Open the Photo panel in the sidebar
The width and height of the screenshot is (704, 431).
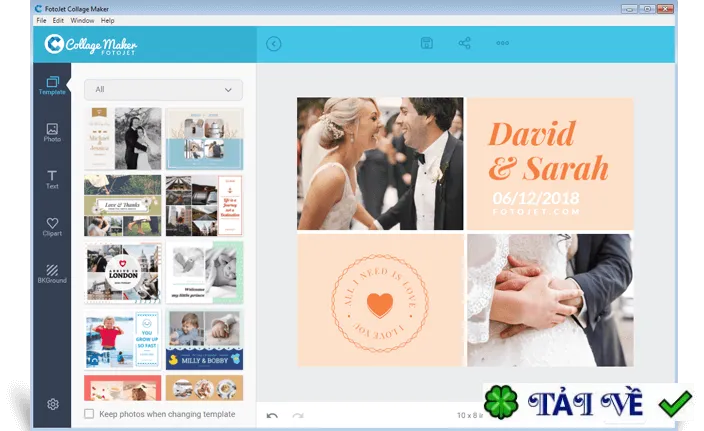pyautogui.click(x=52, y=133)
